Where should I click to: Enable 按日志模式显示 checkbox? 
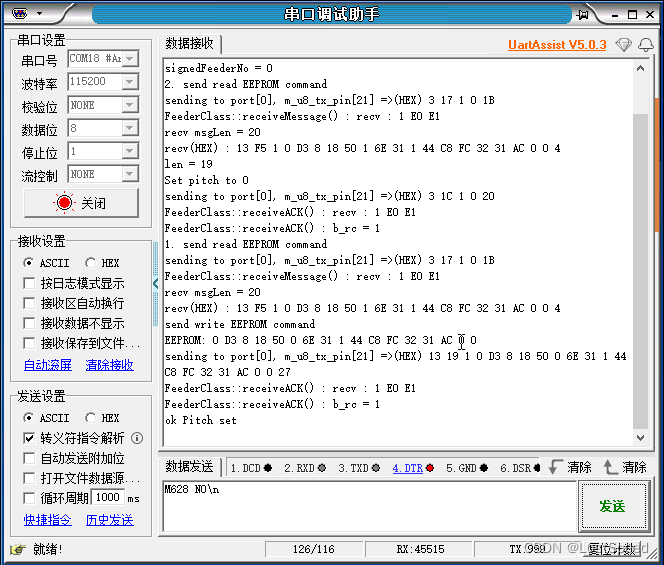coord(29,283)
